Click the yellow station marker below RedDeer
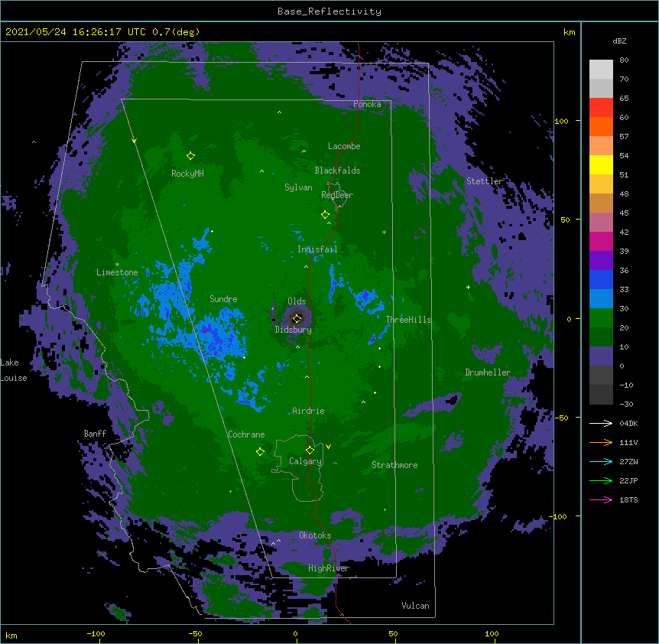 pos(325,214)
